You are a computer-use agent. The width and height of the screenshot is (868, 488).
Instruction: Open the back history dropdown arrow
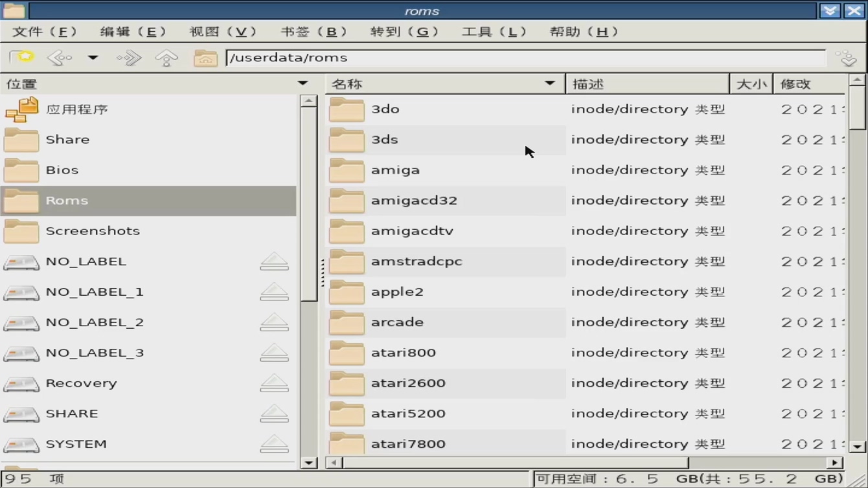tap(93, 58)
